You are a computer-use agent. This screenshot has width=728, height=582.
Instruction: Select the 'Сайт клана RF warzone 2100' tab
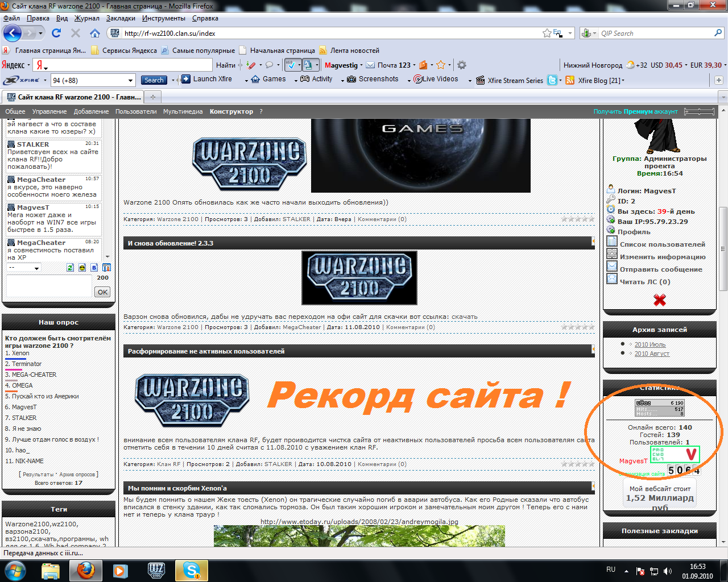tap(72, 97)
